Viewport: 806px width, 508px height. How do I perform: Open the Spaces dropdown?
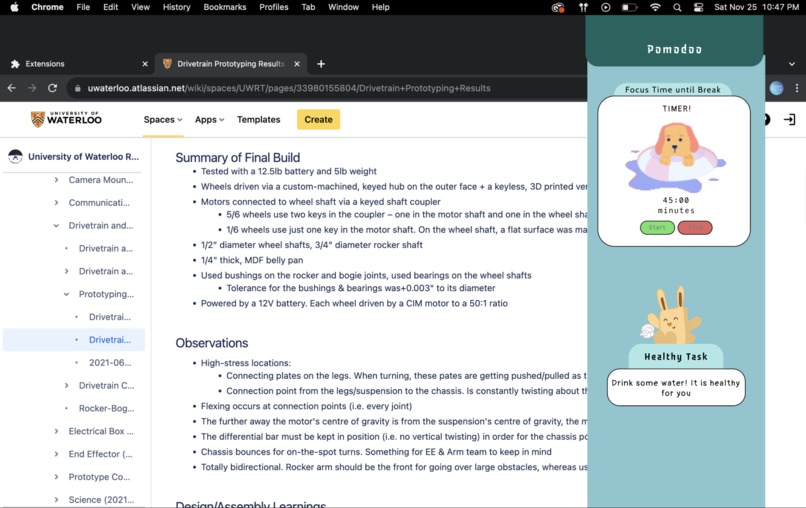pyautogui.click(x=163, y=119)
